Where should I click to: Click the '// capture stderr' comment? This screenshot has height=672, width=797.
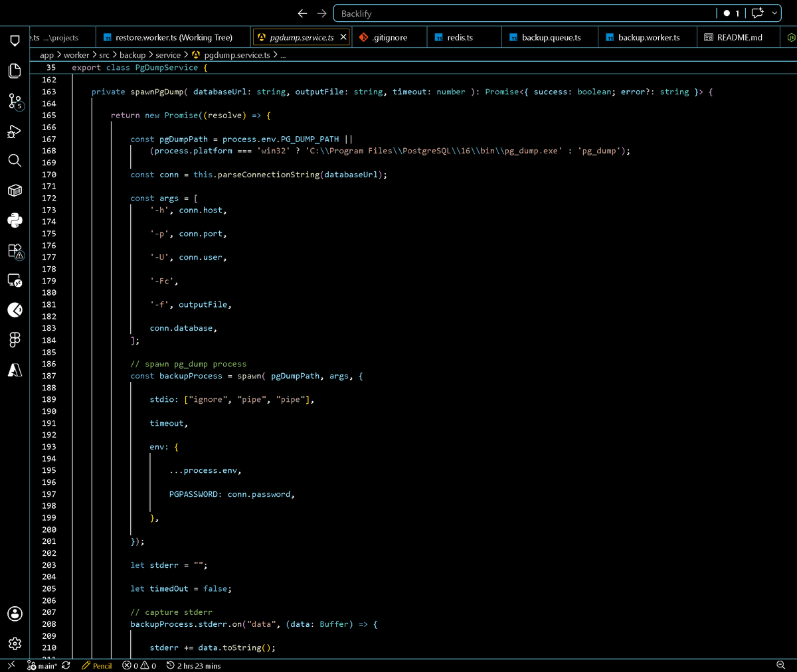171,612
